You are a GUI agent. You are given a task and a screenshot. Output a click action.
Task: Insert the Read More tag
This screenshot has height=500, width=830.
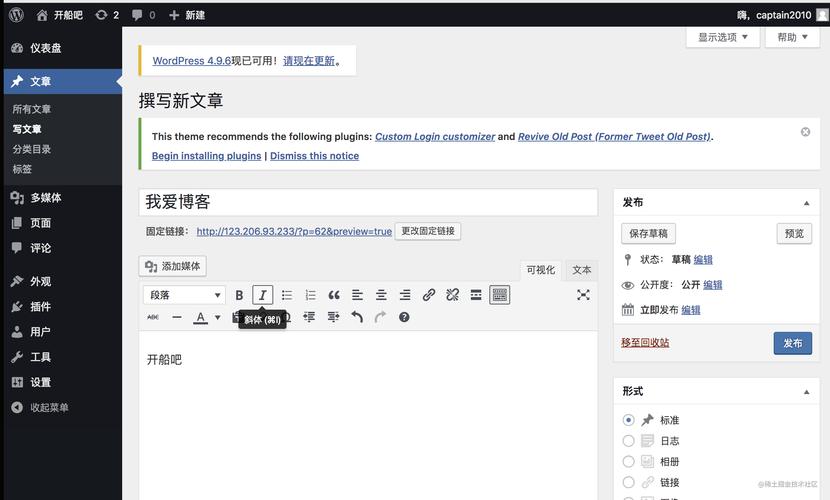coord(476,295)
